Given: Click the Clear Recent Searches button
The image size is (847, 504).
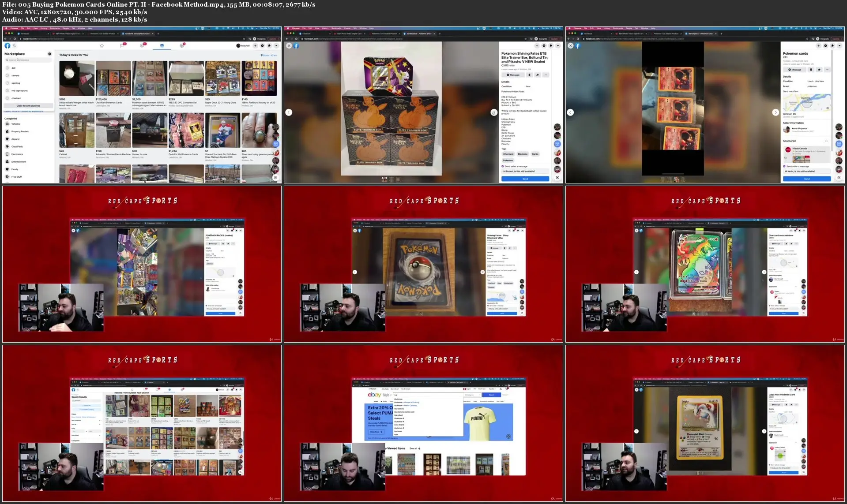Looking at the screenshot, I should 28,106.
